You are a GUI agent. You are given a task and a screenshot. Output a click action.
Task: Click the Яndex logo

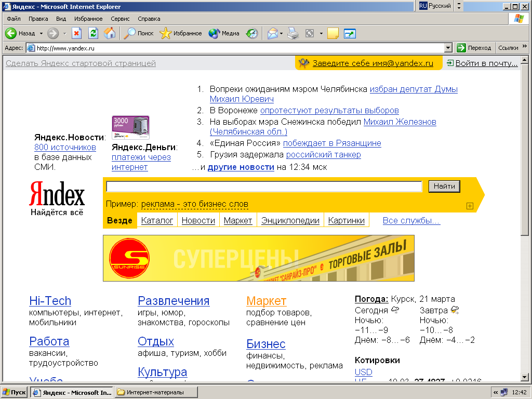click(x=57, y=194)
